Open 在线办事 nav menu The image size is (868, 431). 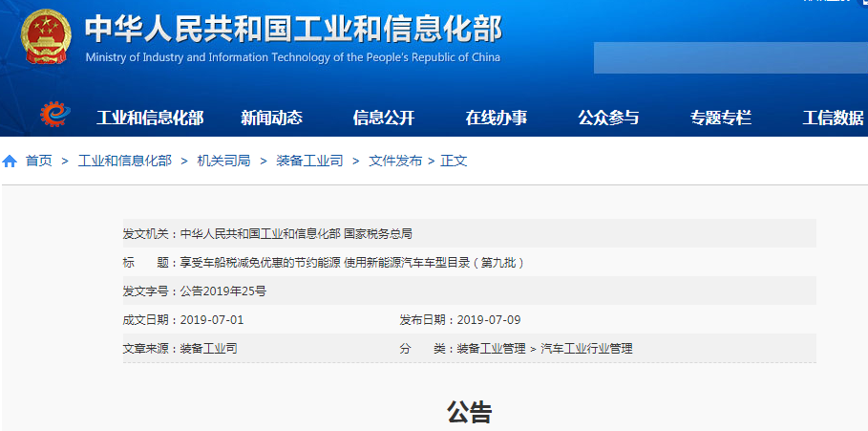click(496, 118)
